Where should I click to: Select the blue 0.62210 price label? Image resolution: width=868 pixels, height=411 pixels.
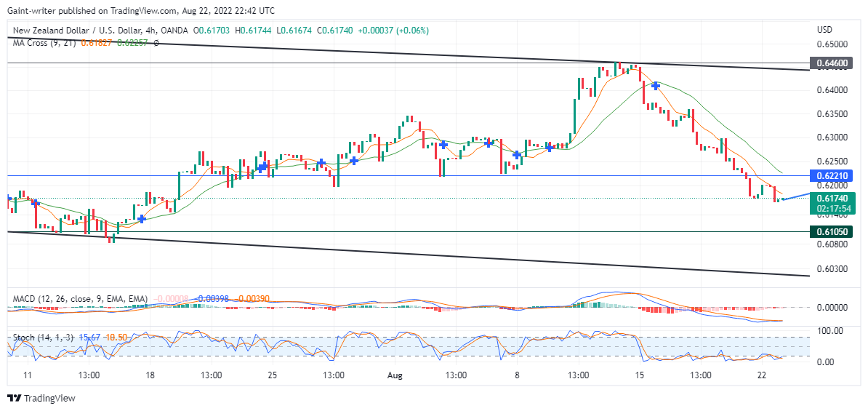pos(831,175)
